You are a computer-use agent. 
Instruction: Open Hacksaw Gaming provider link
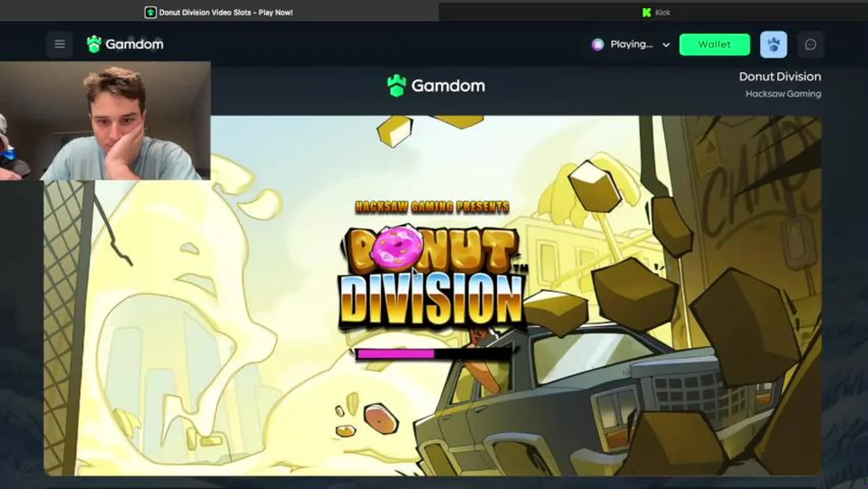783,94
